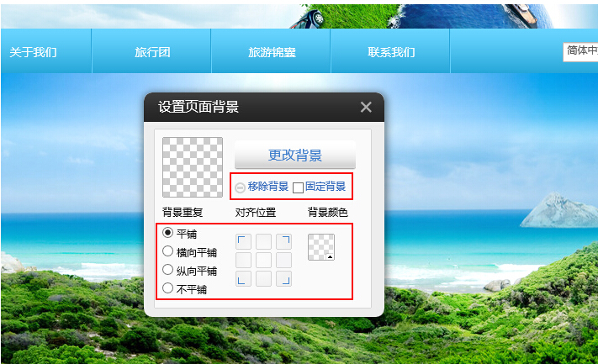Image resolution: width=598 pixels, height=364 pixels.
Task: Click the 移除背景 remove icon
Action: click(x=240, y=187)
